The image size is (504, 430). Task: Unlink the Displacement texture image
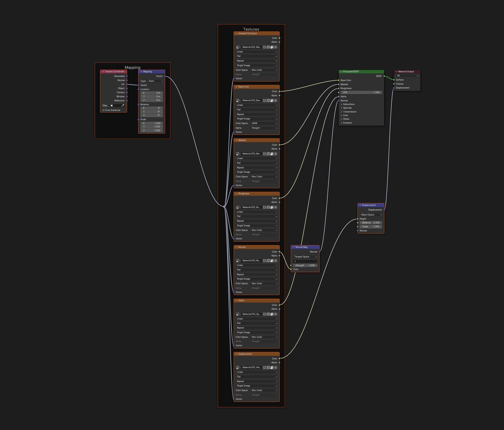point(276,368)
